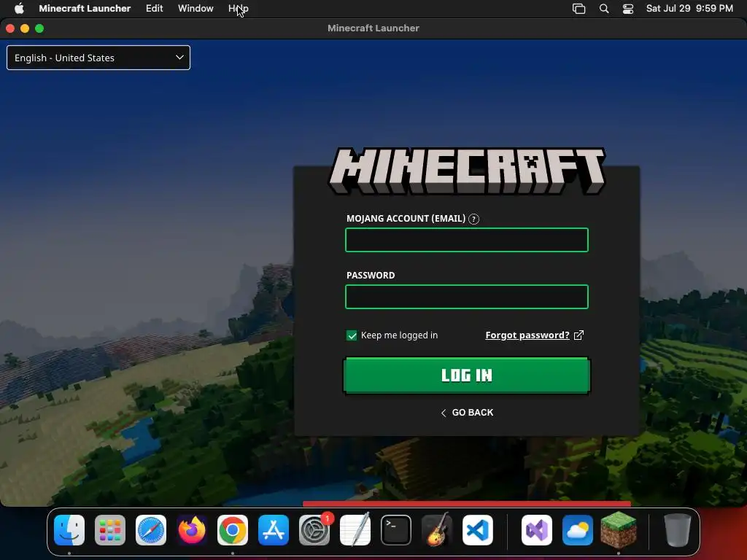Screen dimensions: 747x560
Task: Open the App Store from the dock
Action: coord(274,530)
